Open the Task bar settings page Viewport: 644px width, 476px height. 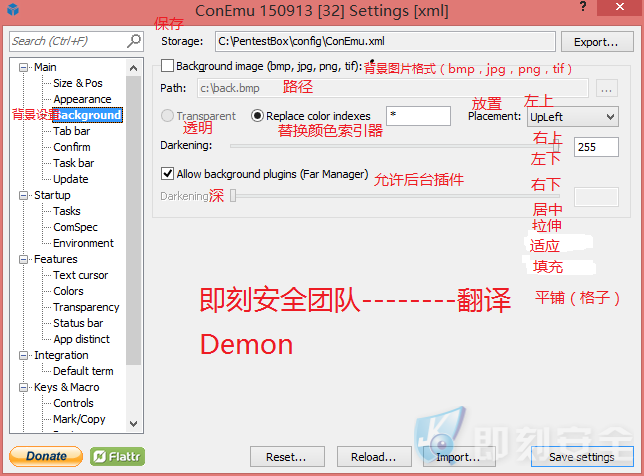point(74,163)
